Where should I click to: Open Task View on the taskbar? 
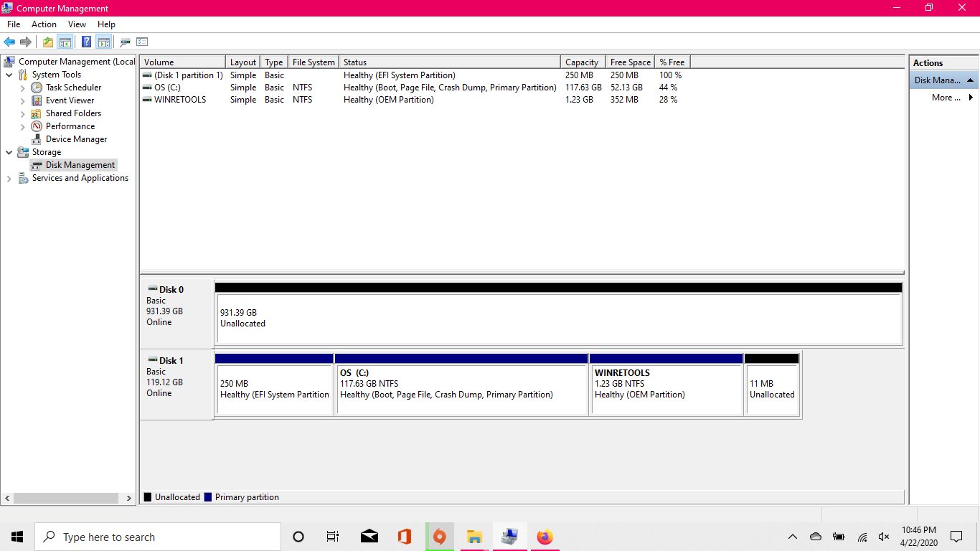[x=333, y=537]
